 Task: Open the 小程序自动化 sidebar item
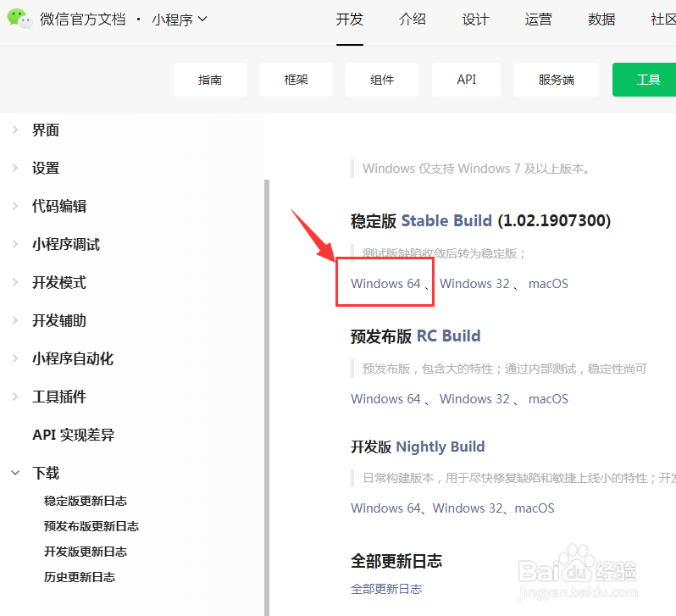click(73, 358)
